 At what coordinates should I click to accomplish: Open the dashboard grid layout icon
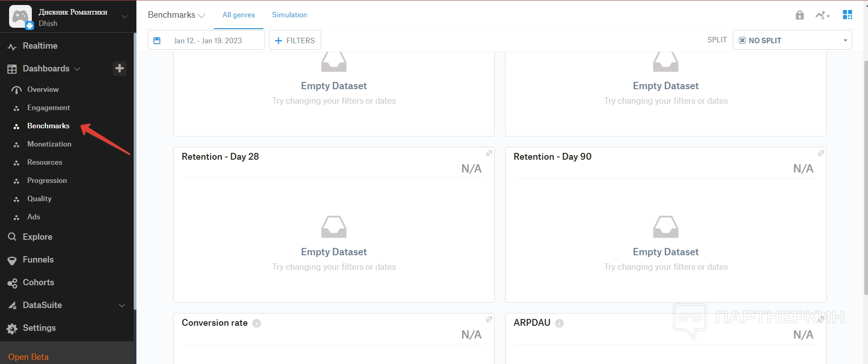848,15
